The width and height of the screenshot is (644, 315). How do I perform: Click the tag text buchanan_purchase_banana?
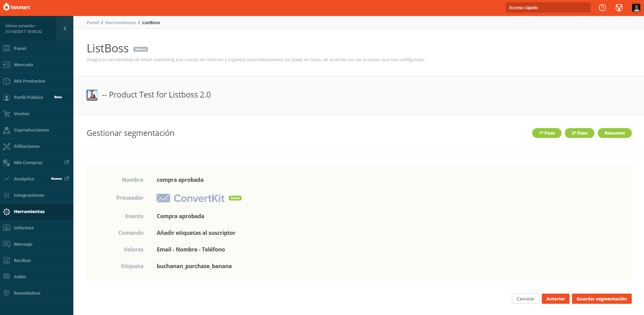[194, 266]
